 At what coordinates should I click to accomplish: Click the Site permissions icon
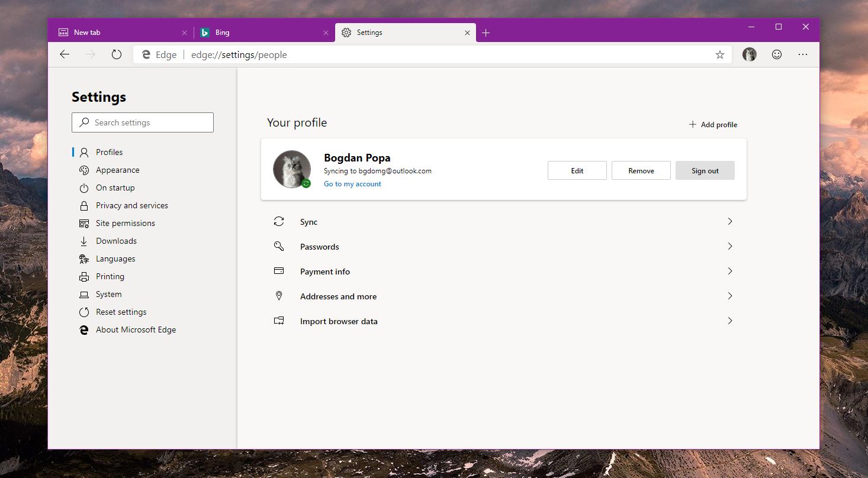coord(84,224)
